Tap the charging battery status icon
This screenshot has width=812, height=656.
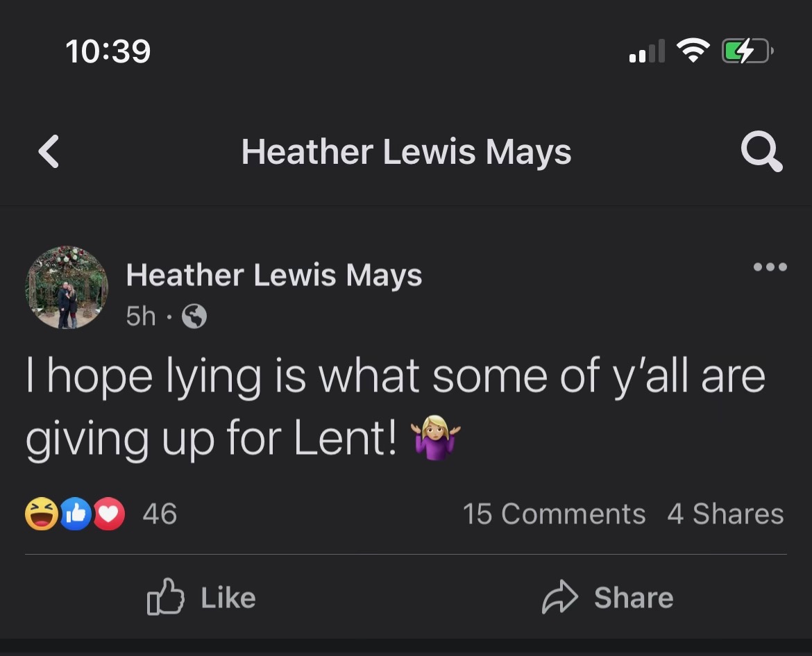pos(745,51)
